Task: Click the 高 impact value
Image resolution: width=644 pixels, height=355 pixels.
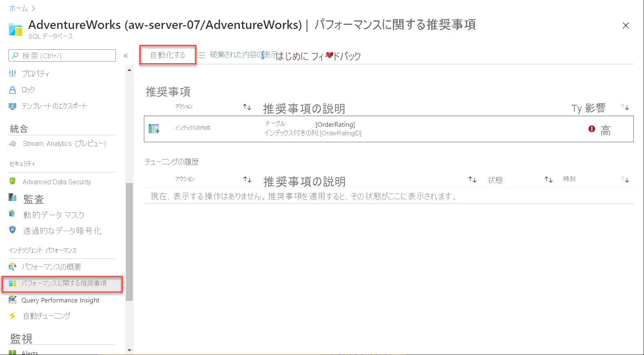Action: tap(606, 130)
